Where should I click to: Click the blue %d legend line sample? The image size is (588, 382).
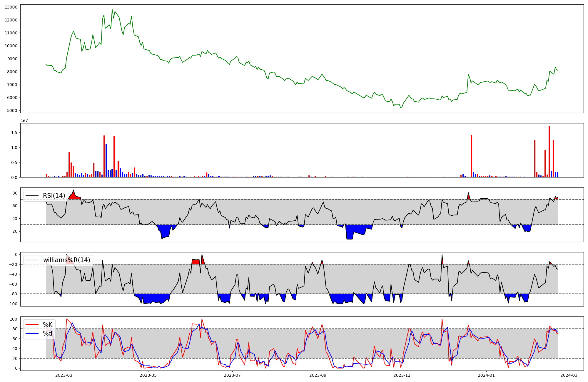pyautogui.click(x=32, y=334)
